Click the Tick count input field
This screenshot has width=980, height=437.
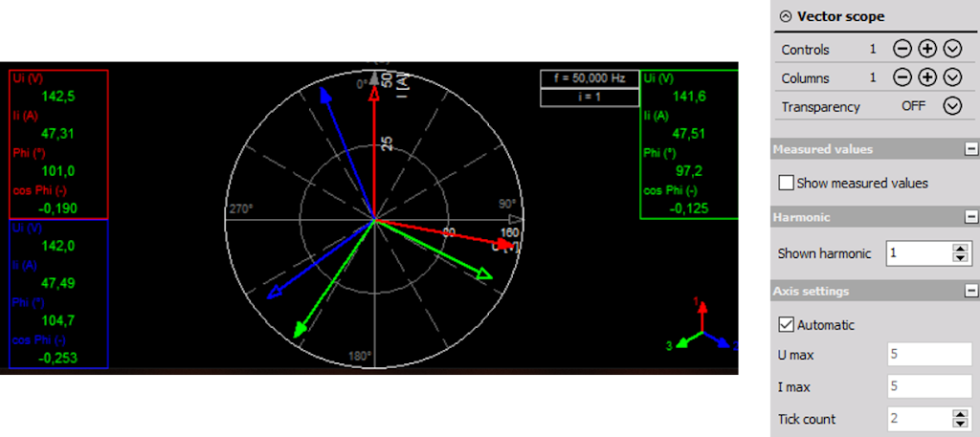[x=919, y=419]
